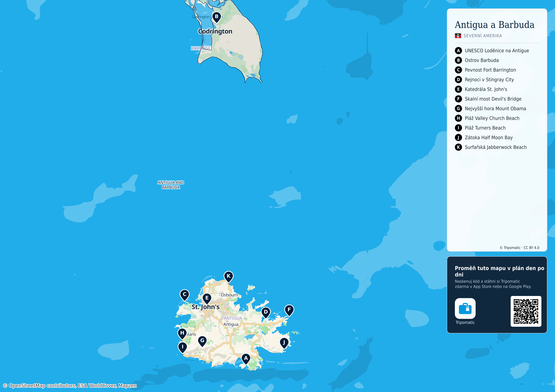Viewport: 555px width, 392px height.
Task: Click the Tripomatic suitcase app icon
Action: point(465,308)
